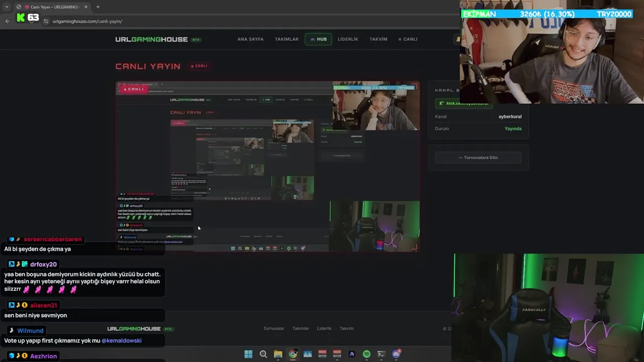Click the EKİPMAN donation goal progress bar

point(546,14)
